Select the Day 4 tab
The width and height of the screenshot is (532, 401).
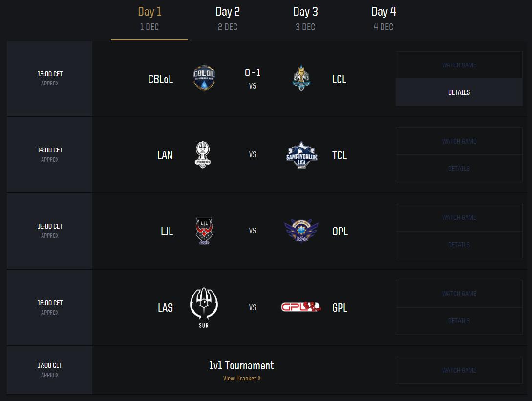383,19
